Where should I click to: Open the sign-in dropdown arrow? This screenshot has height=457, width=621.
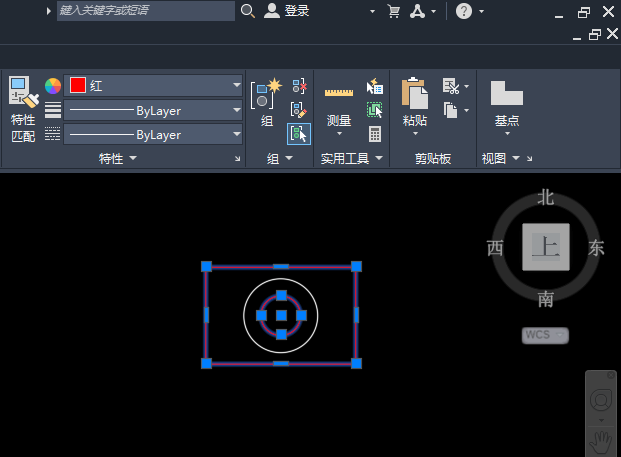[x=372, y=11]
